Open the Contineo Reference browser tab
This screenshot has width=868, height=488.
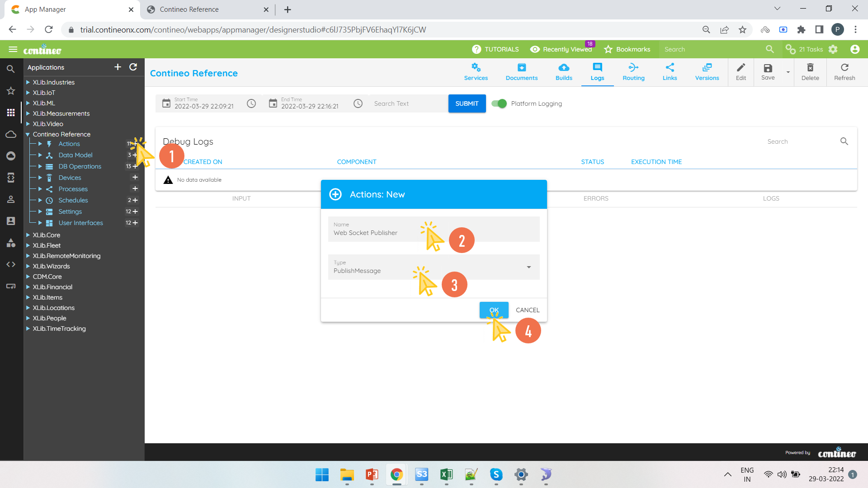(x=199, y=9)
